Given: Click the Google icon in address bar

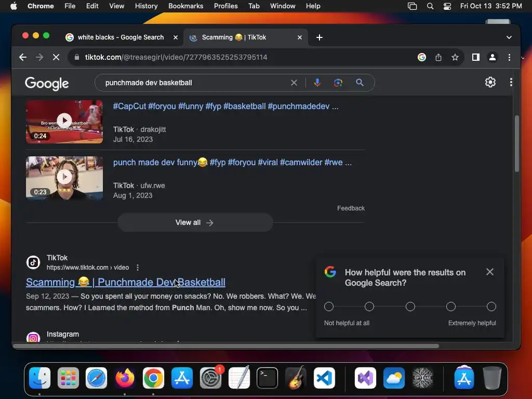Looking at the screenshot, I should (x=422, y=57).
